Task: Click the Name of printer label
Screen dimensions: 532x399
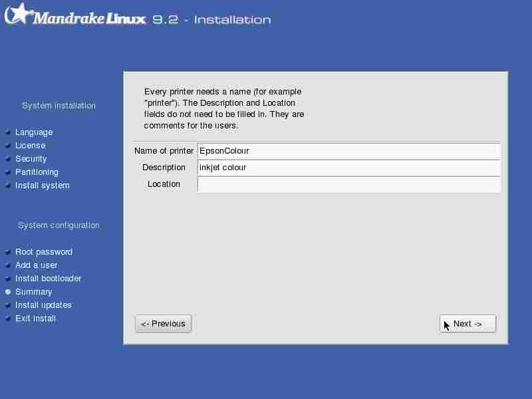Action: 164,151
